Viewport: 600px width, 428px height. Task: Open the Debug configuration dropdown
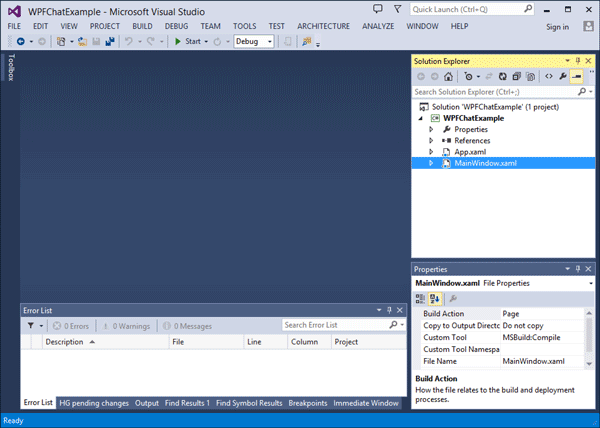click(270, 41)
